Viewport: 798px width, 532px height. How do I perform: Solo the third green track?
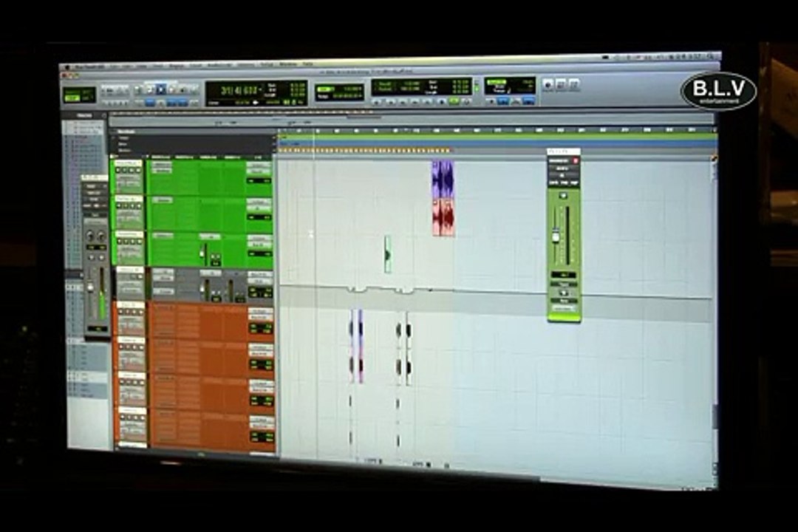tap(132, 242)
